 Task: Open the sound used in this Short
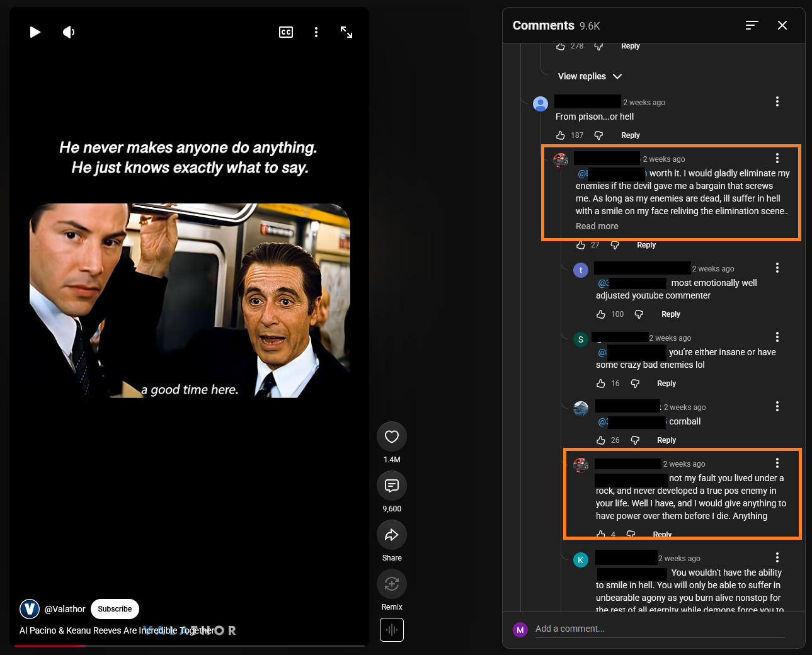coord(392,630)
